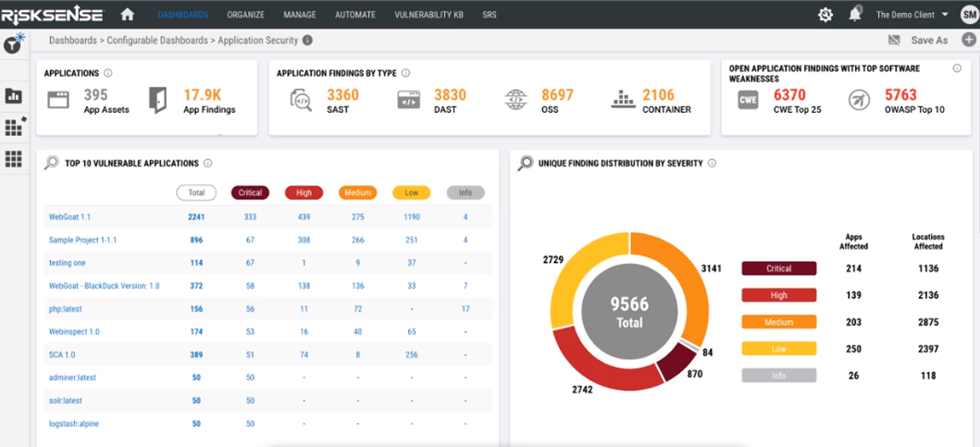Sort table by Info column pill
Screen dimensions: 980x447
(465, 192)
